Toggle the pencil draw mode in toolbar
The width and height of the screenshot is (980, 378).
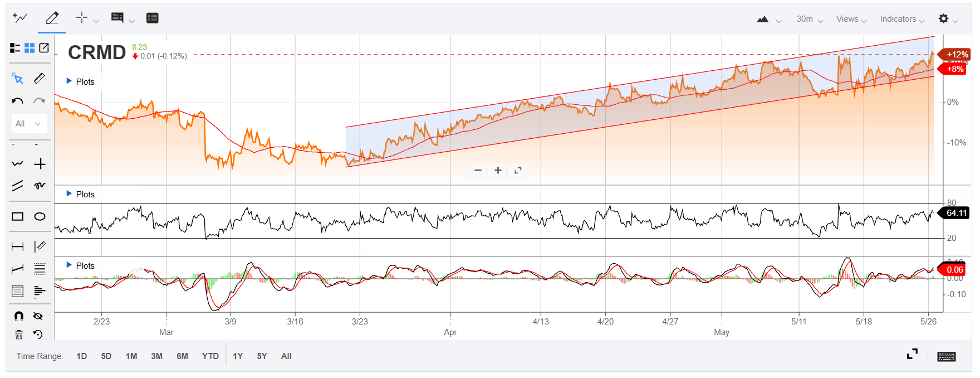click(52, 18)
